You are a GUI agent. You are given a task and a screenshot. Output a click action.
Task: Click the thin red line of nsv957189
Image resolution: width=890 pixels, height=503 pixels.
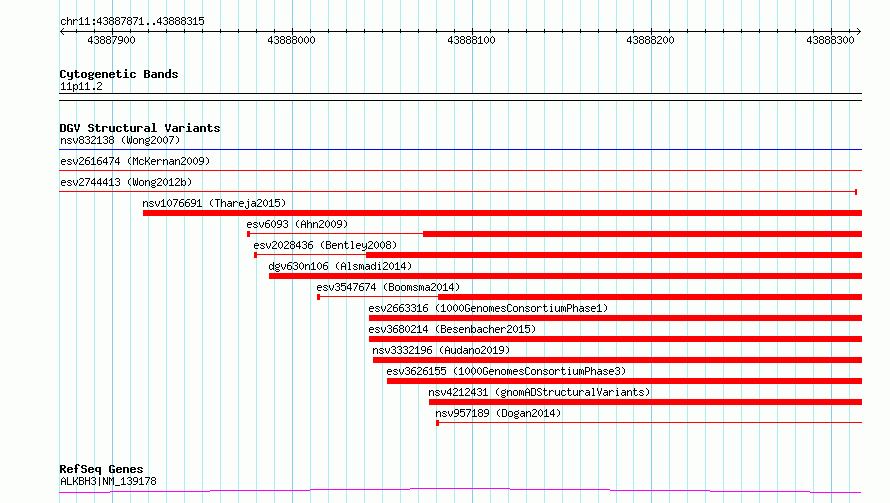(x=649, y=422)
